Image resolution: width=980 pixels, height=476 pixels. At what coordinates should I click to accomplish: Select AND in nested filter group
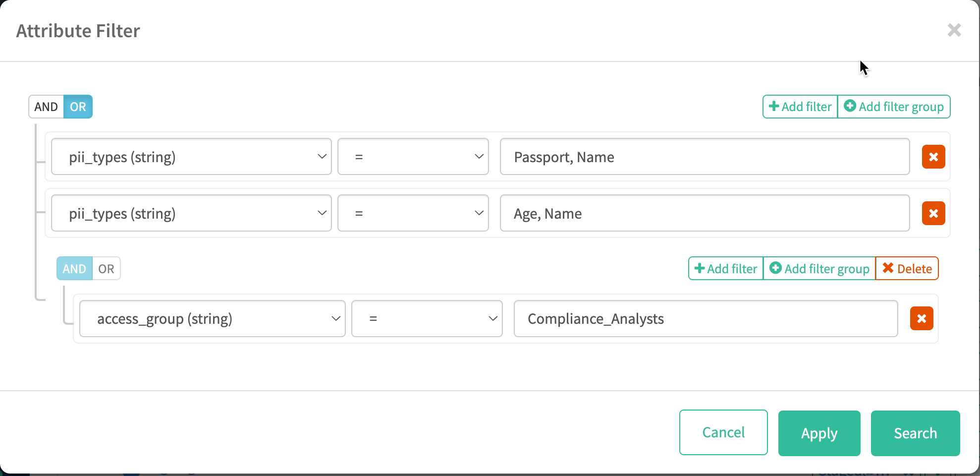click(74, 268)
